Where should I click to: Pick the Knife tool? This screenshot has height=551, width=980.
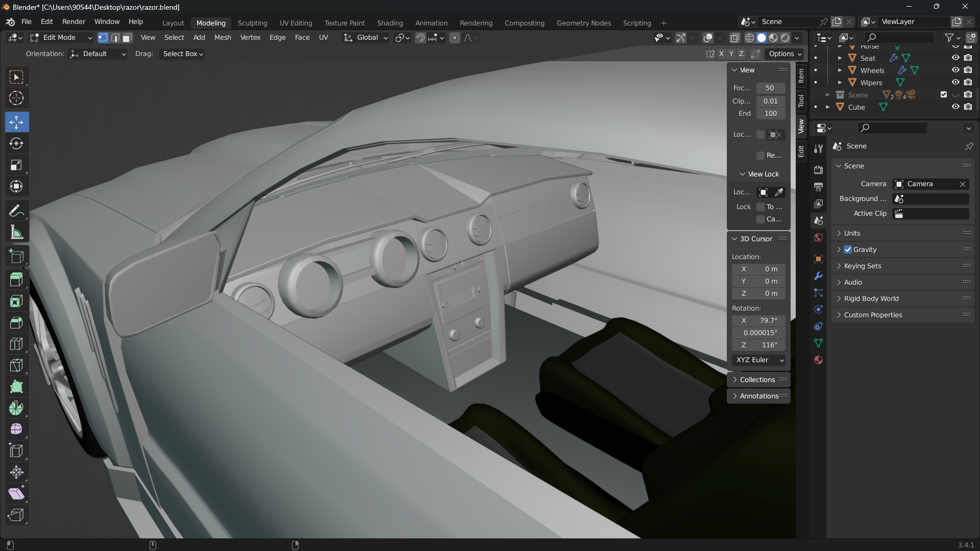pyautogui.click(x=16, y=365)
